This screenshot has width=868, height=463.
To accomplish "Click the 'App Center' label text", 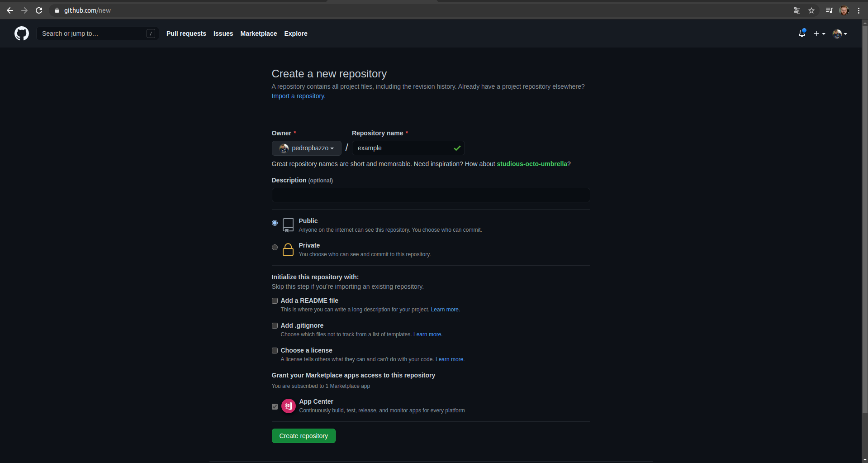I will point(316,401).
